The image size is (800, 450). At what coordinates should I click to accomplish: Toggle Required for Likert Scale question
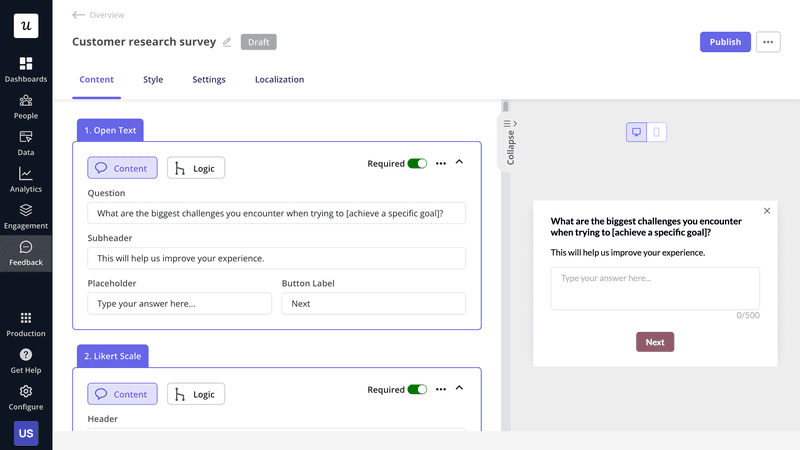coord(417,390)
